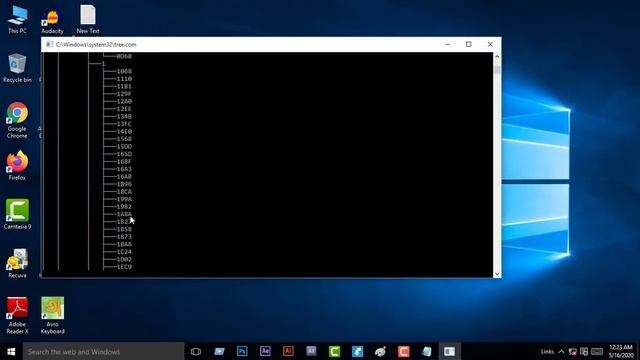
Task: Click the Links toolbar on taskbar
Action: coord(547,351)
